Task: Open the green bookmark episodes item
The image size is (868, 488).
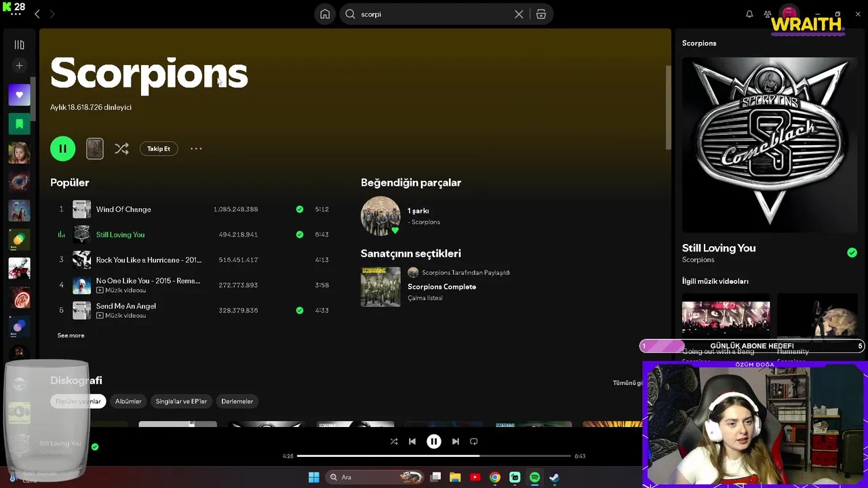Action: click(x=19, y=124)
